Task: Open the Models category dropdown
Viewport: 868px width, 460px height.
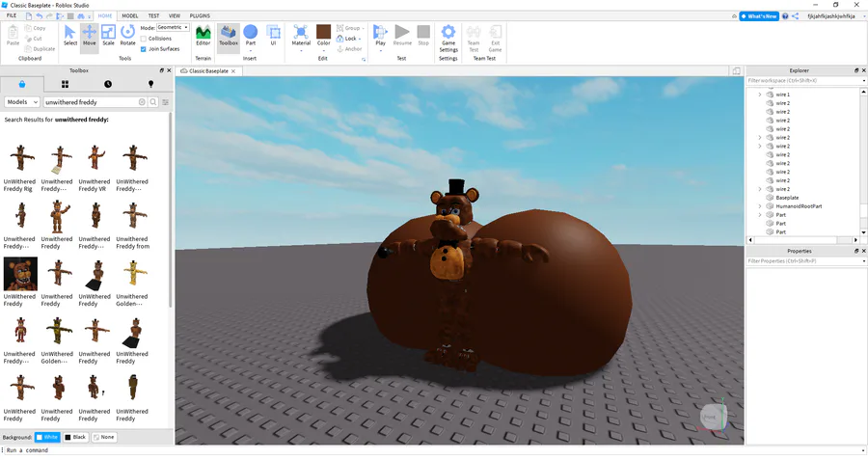Action: point(22,102)
